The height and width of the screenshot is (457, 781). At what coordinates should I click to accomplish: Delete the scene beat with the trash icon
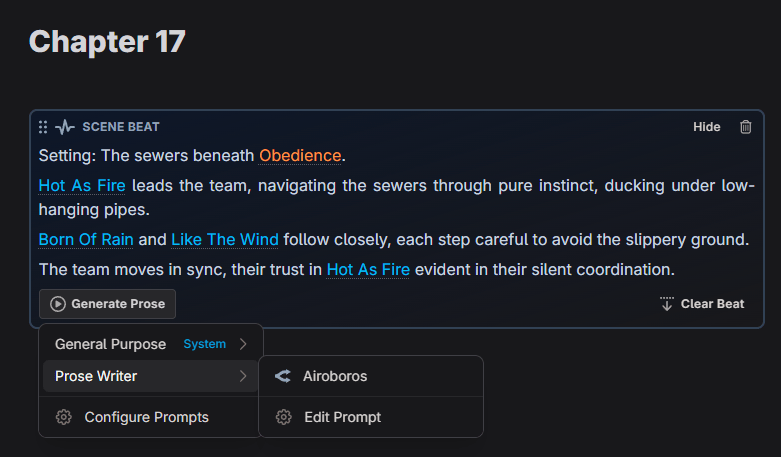745,127
